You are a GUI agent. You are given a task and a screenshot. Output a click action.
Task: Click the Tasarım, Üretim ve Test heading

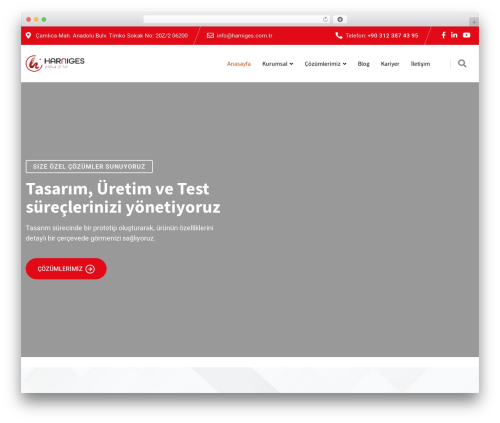(x=123, y=198)
